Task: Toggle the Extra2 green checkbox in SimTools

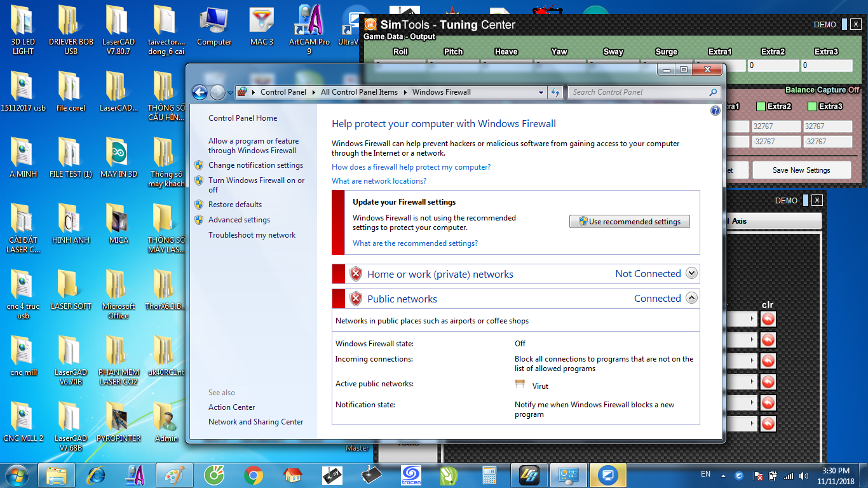Action: click(x=761, y=107)
